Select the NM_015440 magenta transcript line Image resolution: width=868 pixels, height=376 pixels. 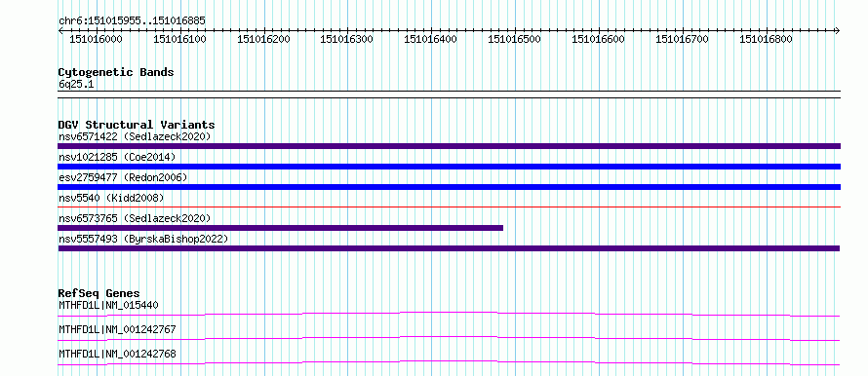point(449,314)
